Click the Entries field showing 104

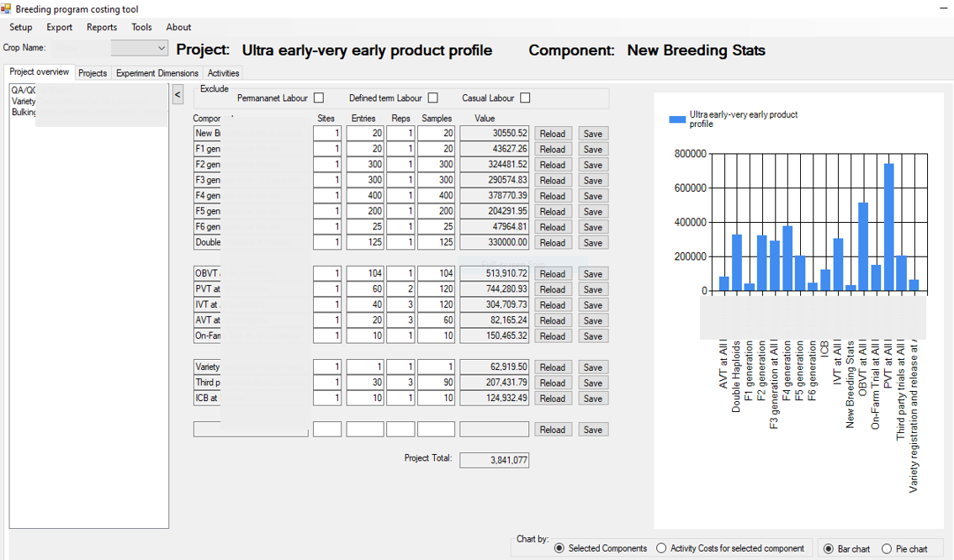click(365, 273)
